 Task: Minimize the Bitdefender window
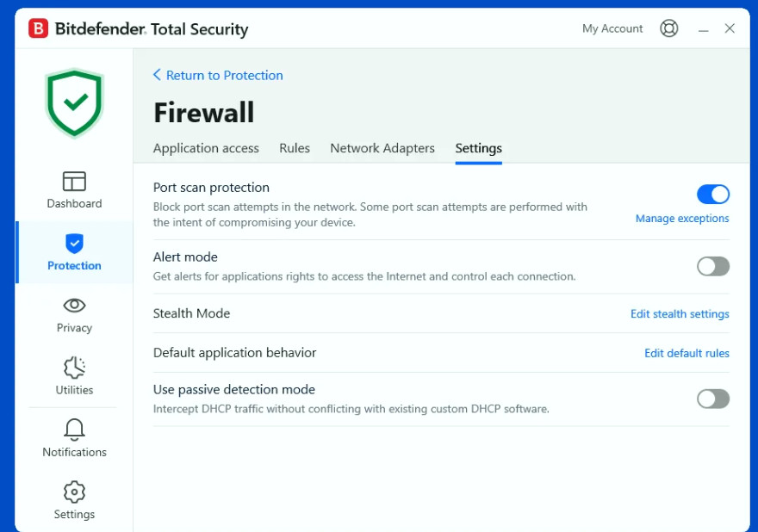point(704,30)
